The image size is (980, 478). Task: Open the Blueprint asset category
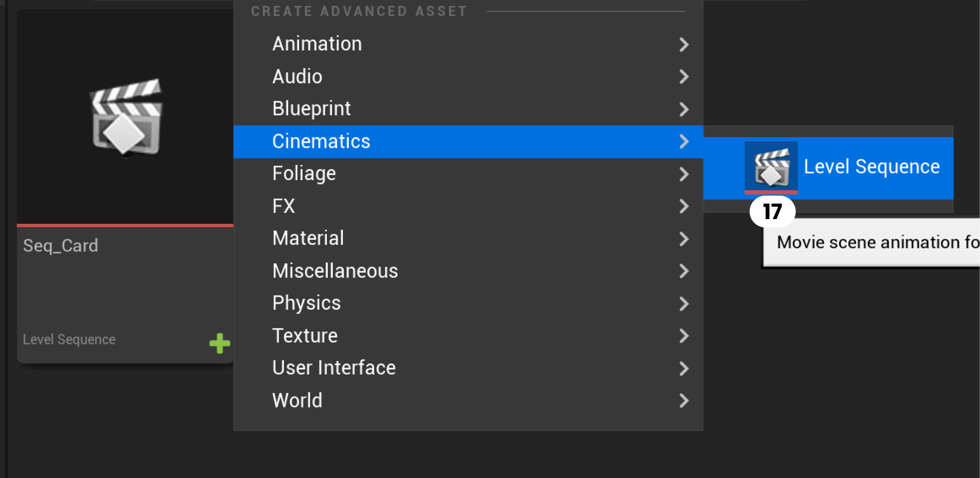coord(311,108)
